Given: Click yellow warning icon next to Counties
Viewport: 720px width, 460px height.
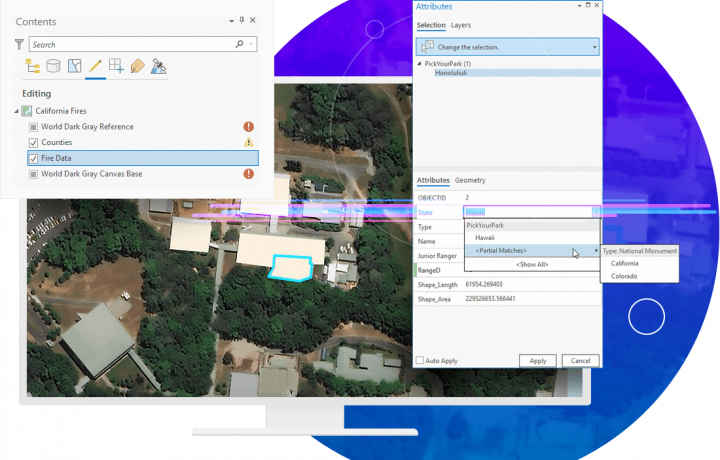Looking at the screenshot, I should 248,143.
